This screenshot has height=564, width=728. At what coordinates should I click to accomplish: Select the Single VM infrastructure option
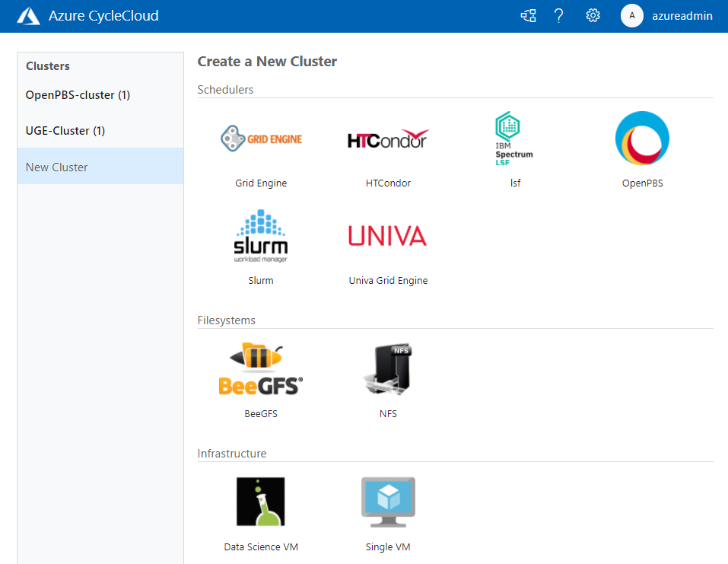click(x=388, y=501)
